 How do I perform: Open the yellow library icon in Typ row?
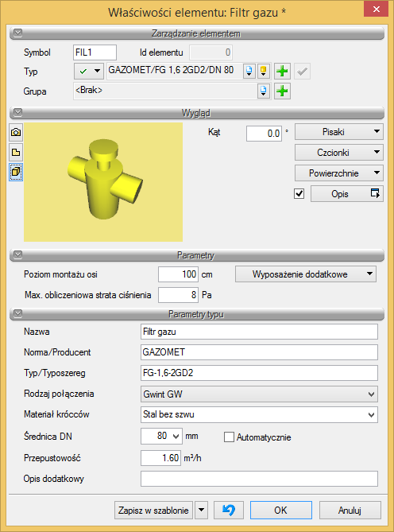pyautogui.click(x=264, y=72)
